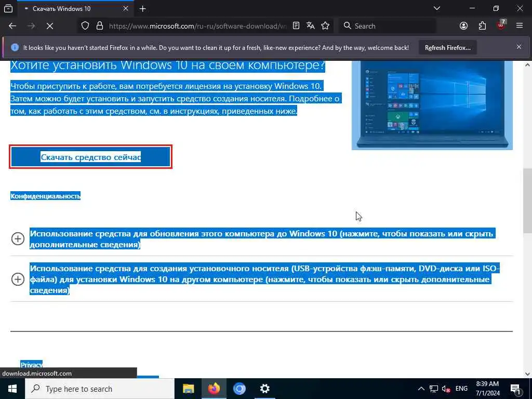
Task: Click the Хотите установить Windows 10 heading
Action: 168,64
